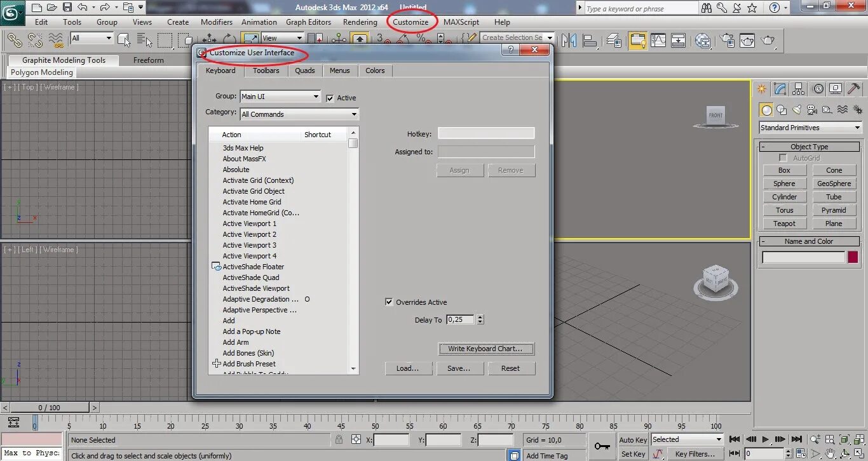Open the Selected key filter dropdown
868x461 pixels.
(x=687, y=439)
